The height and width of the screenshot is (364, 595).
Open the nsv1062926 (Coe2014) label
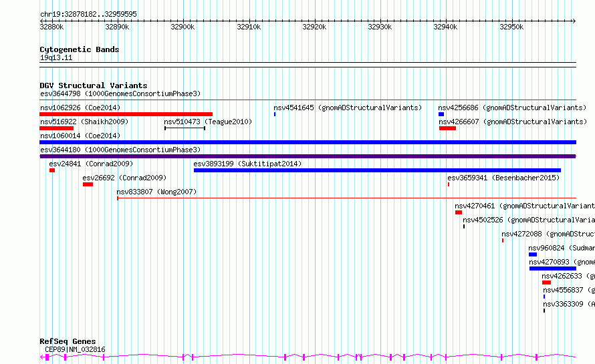(x=80, y=108)
